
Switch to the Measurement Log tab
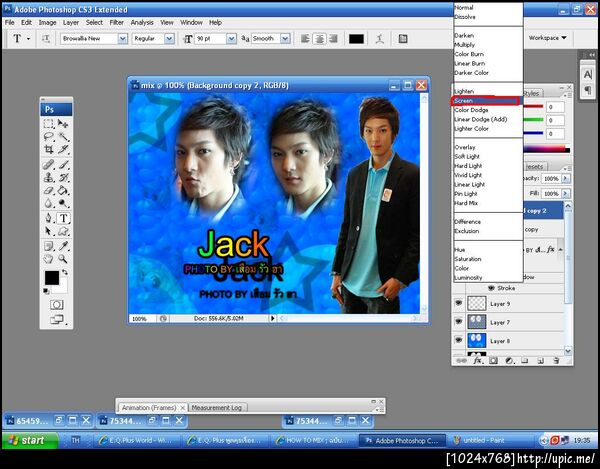(217, 408)
